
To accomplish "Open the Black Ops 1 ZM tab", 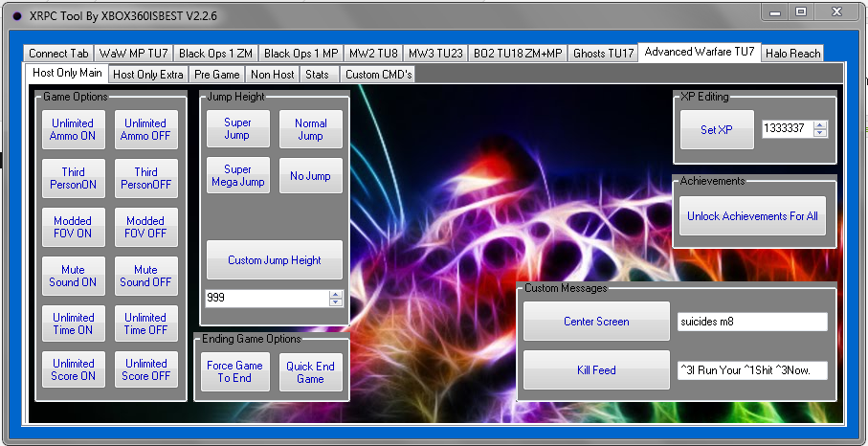I will click(x=214, y=54).
